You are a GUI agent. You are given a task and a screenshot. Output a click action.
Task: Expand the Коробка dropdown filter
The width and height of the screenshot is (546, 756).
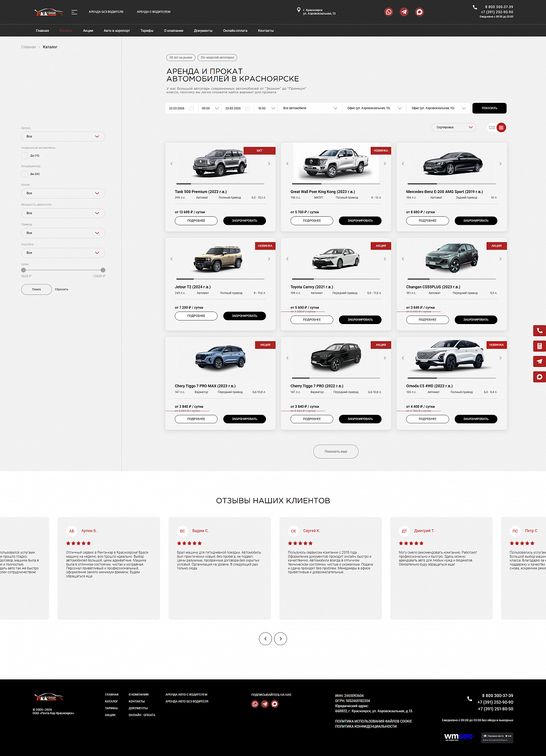pyautogui.click(x=63, y=253)
